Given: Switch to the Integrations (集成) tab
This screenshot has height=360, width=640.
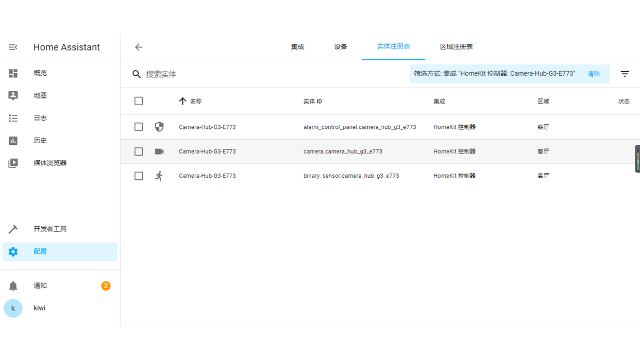Looking at the screenshot, I should [298, 47].
